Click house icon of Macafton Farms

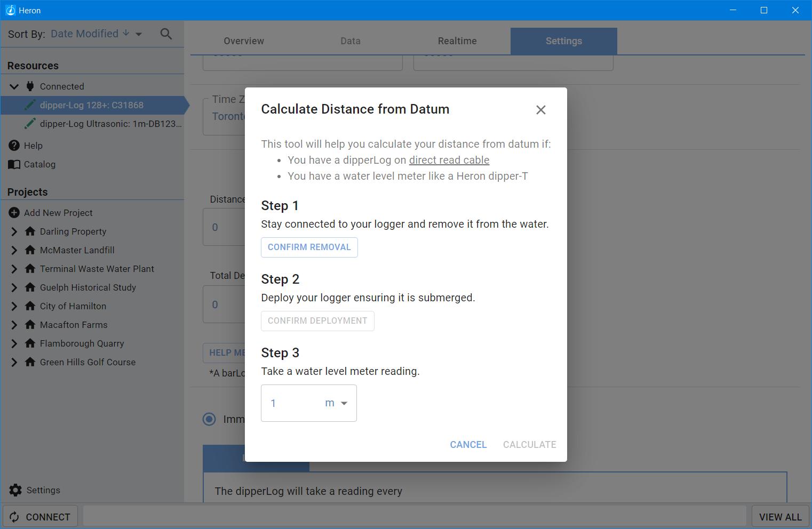(30, 325)
